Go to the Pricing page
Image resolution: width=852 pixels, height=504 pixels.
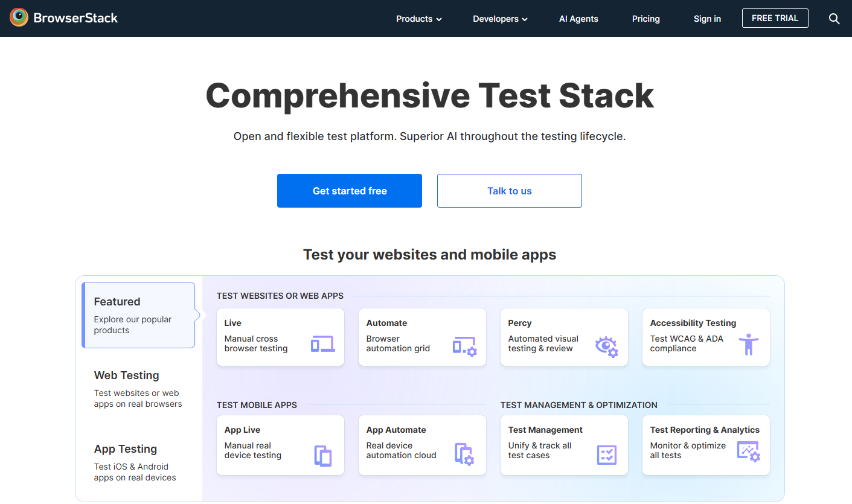click(646, 19)
